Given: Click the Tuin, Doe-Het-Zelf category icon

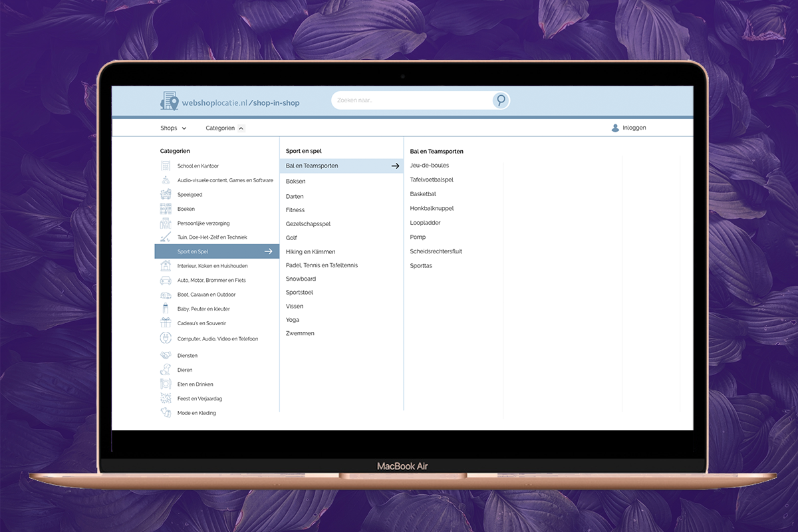Looking at the screenshot, I should tap(166, 237).
